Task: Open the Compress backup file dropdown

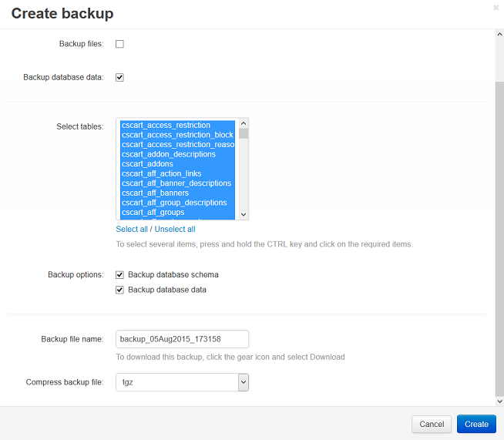Action: click(x=182, y=382)
